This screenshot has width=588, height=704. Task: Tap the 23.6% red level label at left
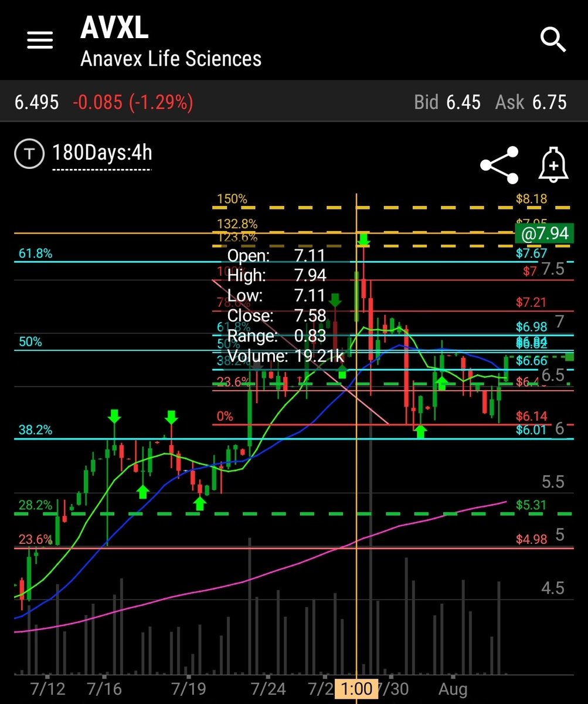(x=35, y=539)
